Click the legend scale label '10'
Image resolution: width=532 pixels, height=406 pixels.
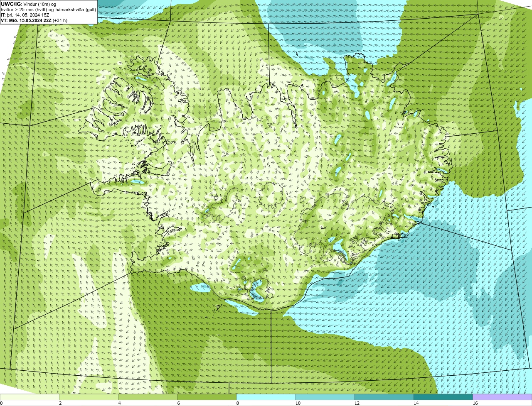click(x=298, y=403)
